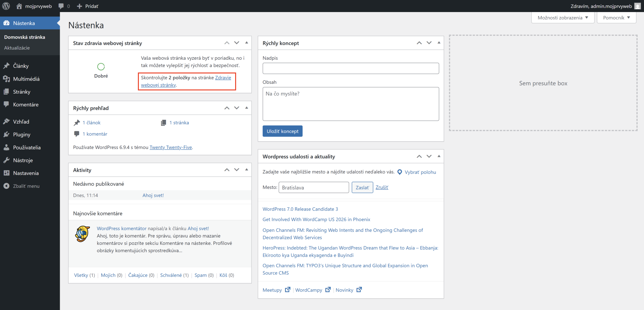Open Články posts menu

(x=30, y=66)
